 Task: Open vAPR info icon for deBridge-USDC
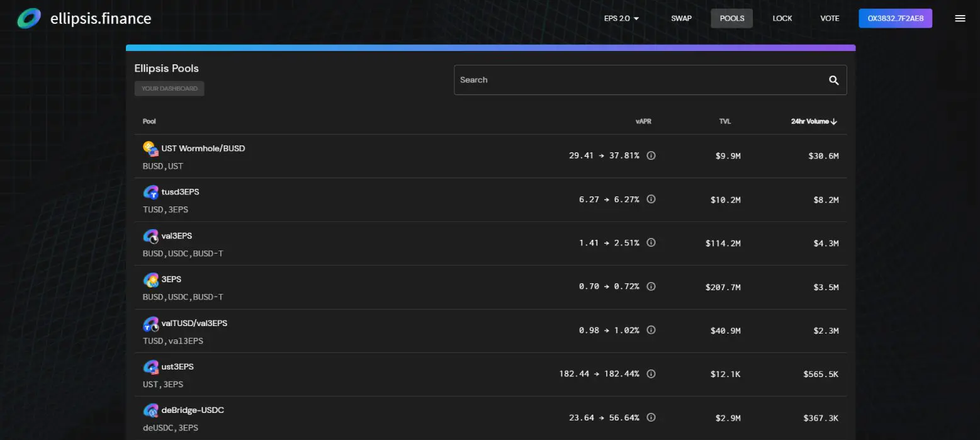point(651,417)
